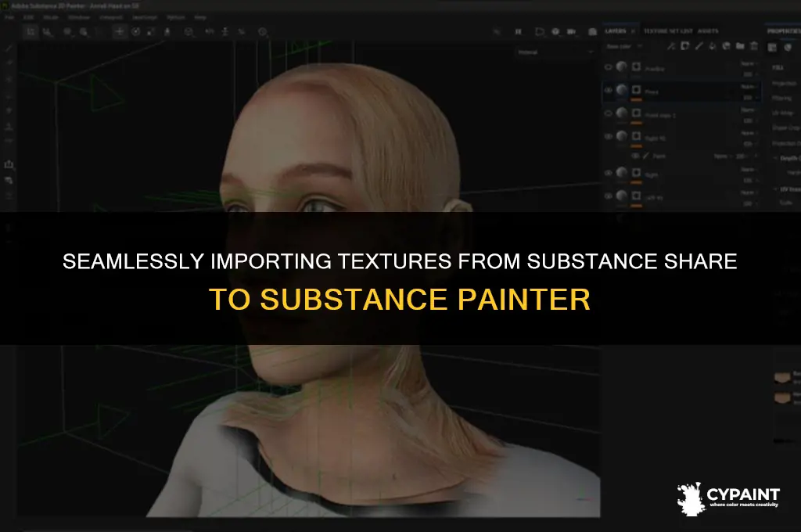This screenshot has width=801, height=532.
Task: Click the clock-like icon ending top toolbar
Action: point(262,31)
